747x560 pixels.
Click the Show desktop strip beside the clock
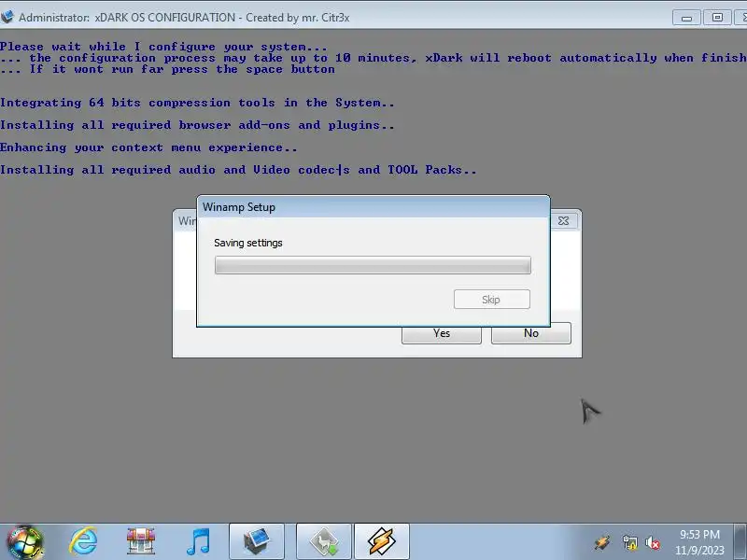[x=740, y=542]
